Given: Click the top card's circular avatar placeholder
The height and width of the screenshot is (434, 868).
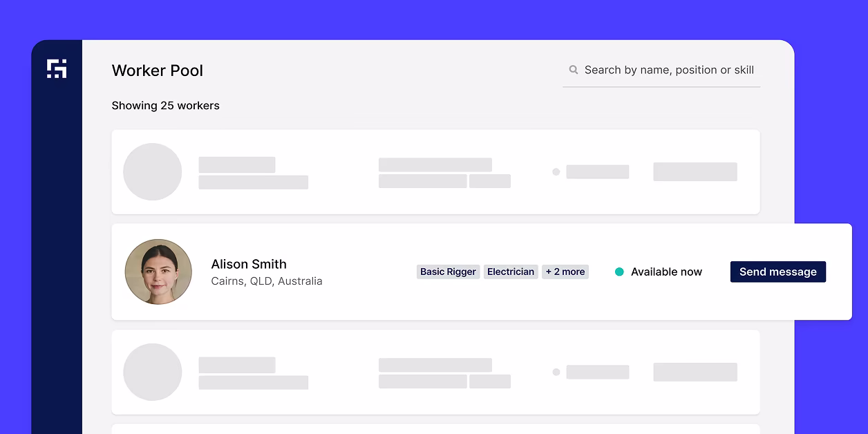Looking at the screenshot, I should (152, 171).
